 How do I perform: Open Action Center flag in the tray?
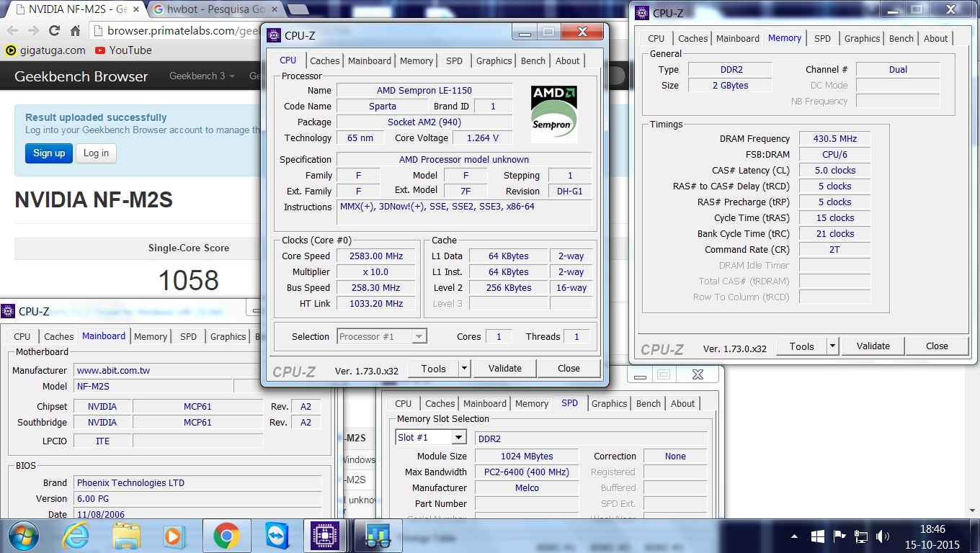839,536
